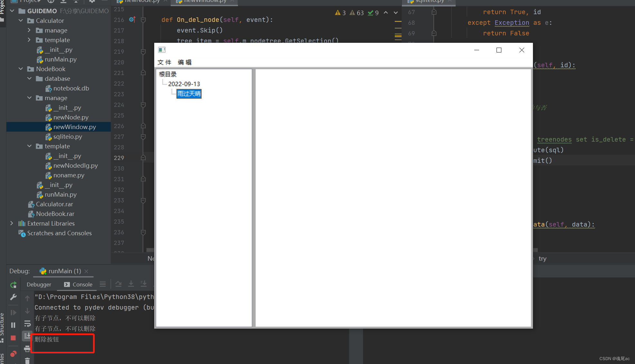Screen dimensions: 635x364
Task: Switch to the Debugger tab
Action: pyautogui.click(x=39, y=285)
